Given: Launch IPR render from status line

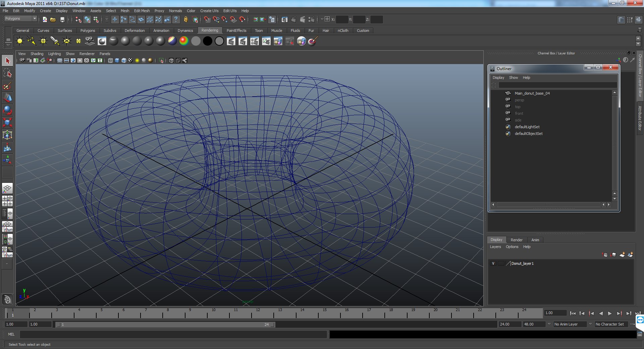Looking at the screenshot, I should coord(303,19).
